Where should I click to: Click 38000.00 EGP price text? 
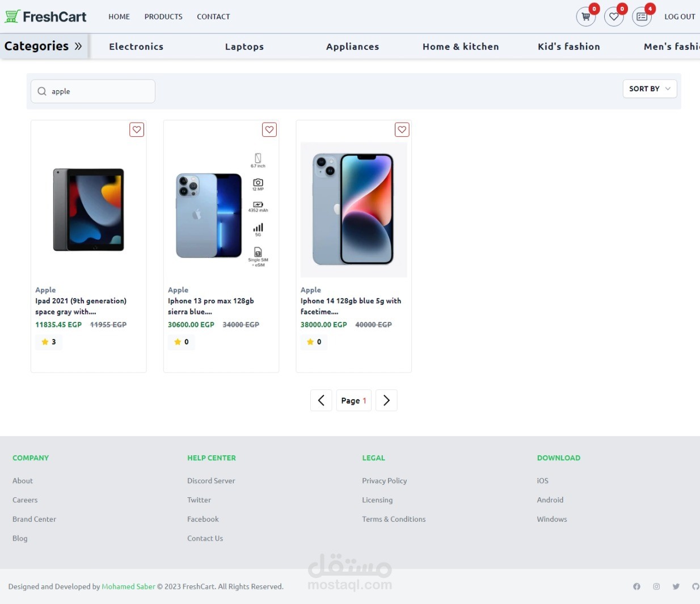(x=324, y=325)
